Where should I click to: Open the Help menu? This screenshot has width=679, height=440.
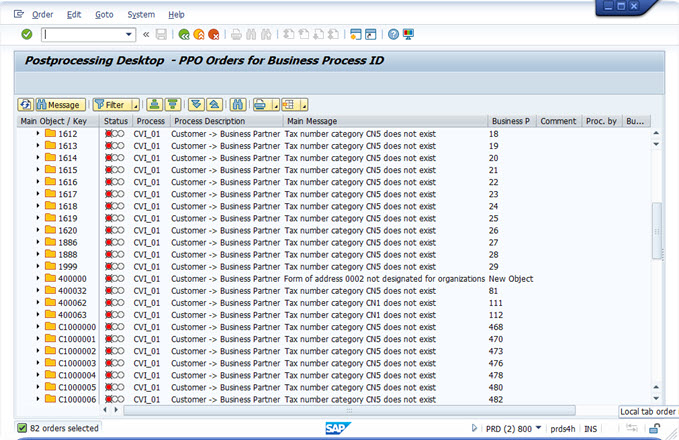click(176, 15)
